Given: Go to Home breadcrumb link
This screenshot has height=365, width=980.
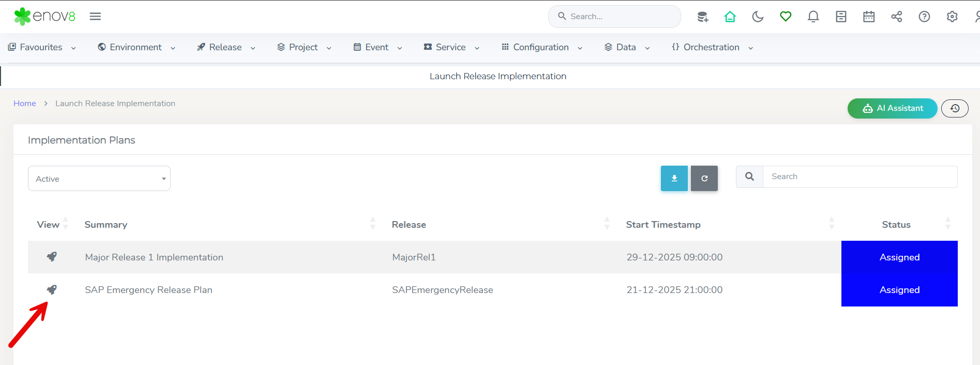Looking at the screenshot, I should (25, 104).
